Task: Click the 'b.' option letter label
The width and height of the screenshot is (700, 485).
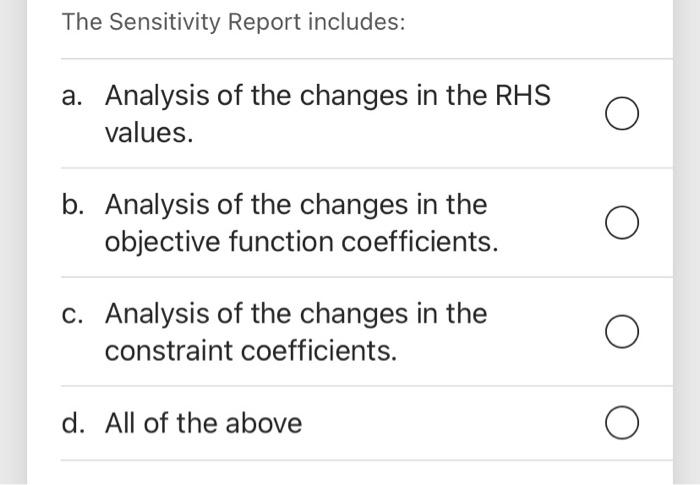Action: (x=74, y=205)
